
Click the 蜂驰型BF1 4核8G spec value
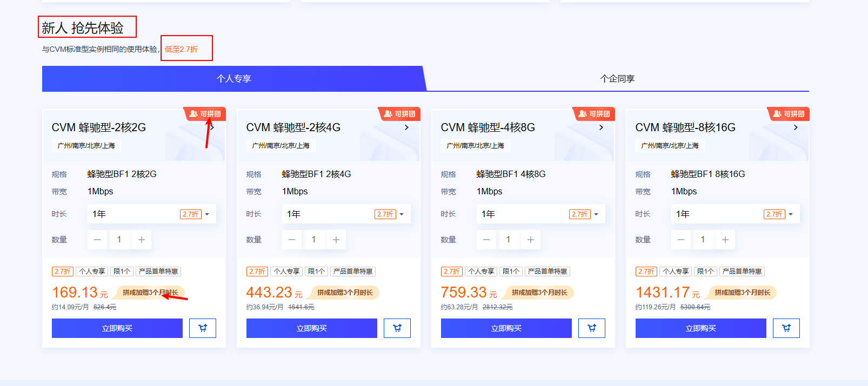511,174
